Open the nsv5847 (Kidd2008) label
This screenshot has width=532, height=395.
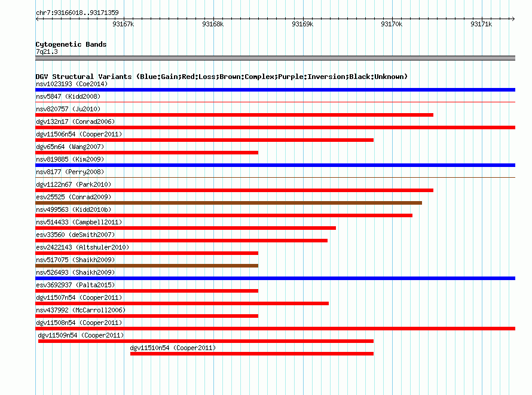(68, 96)
